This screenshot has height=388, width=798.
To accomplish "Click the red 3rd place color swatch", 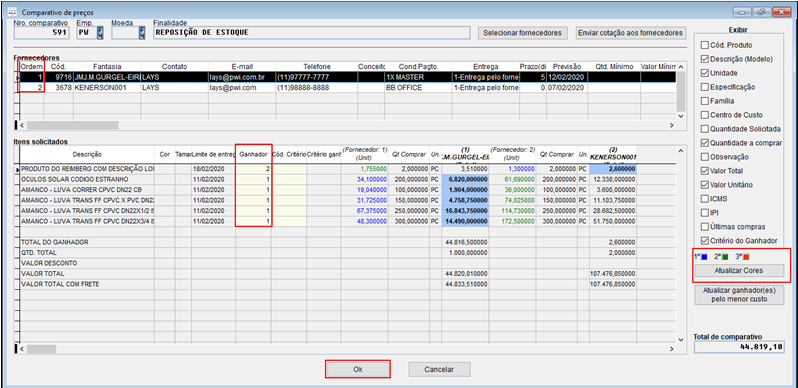I will point(747,257).
